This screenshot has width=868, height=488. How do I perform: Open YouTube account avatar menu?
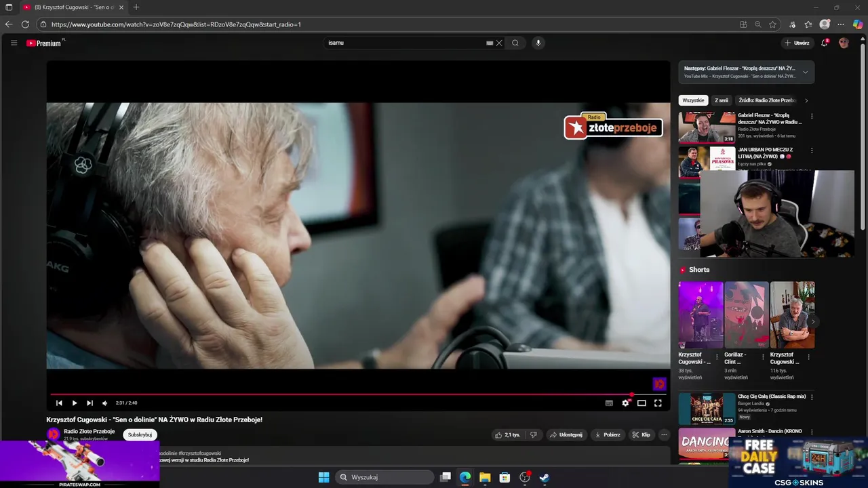[x=844, y=43]
